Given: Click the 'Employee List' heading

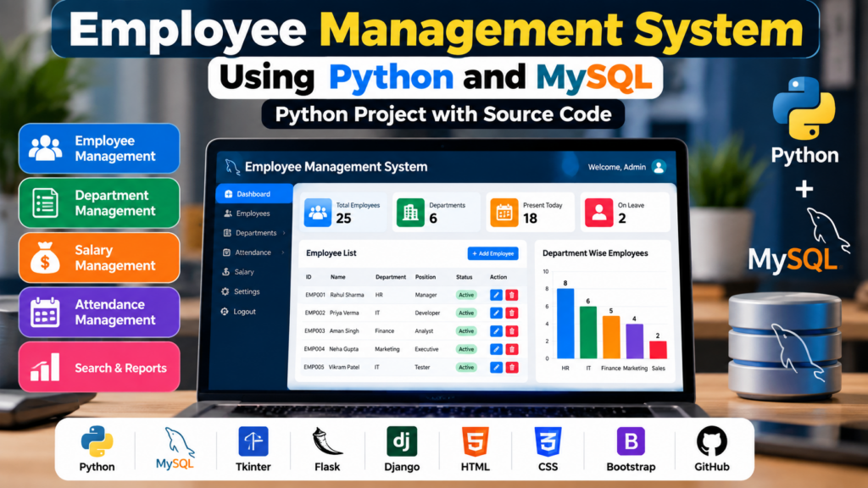Looking at the screenshot, I should (x=331, y=253).
